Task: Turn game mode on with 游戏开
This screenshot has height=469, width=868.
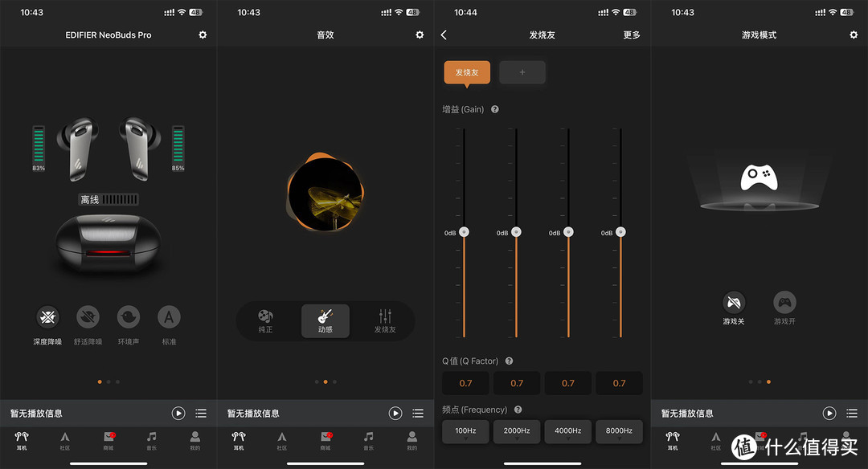Action: [784, 303]
